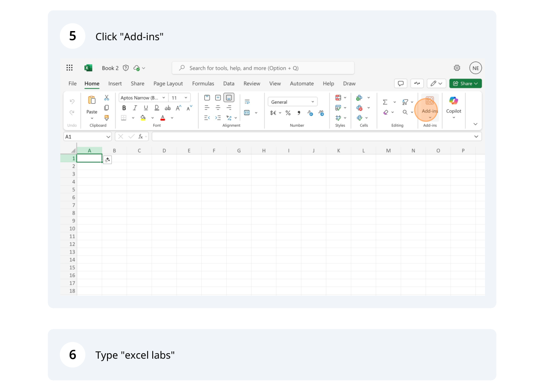Open the app launcher grid icon

(69, 68)
